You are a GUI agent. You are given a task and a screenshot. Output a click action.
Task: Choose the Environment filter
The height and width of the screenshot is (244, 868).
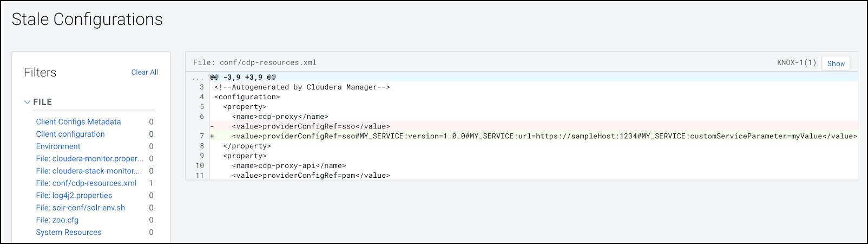[x=58, y=146]
